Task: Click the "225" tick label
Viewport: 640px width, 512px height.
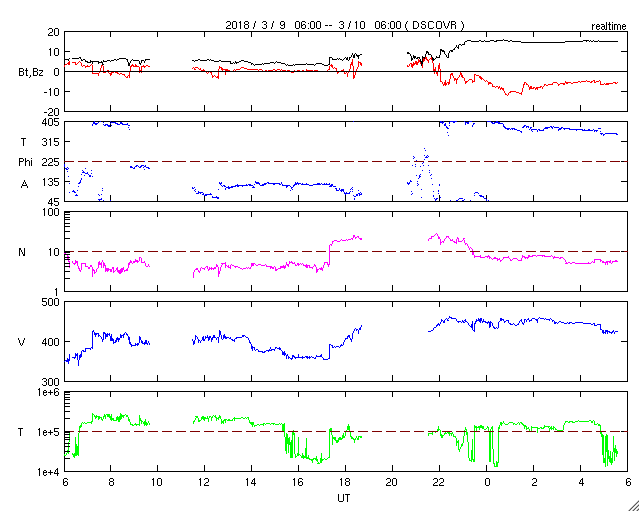Action: tap(52, 162)
